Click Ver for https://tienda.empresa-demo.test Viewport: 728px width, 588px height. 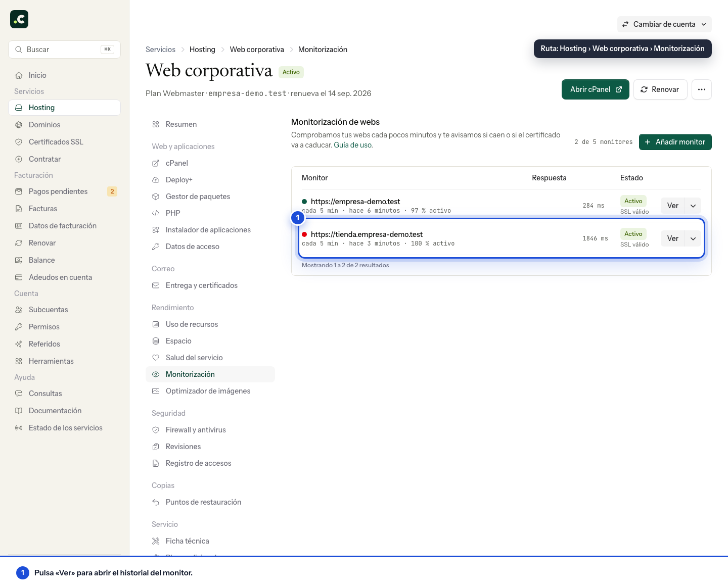673,238
